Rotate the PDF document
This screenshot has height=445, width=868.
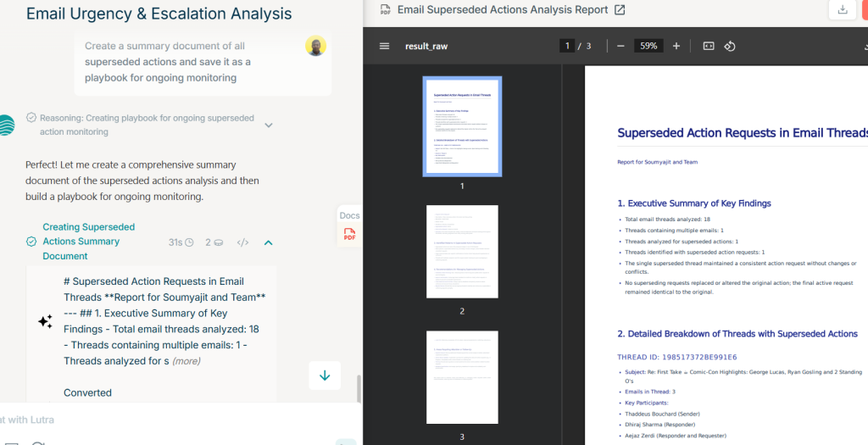[x=730, y=46]
